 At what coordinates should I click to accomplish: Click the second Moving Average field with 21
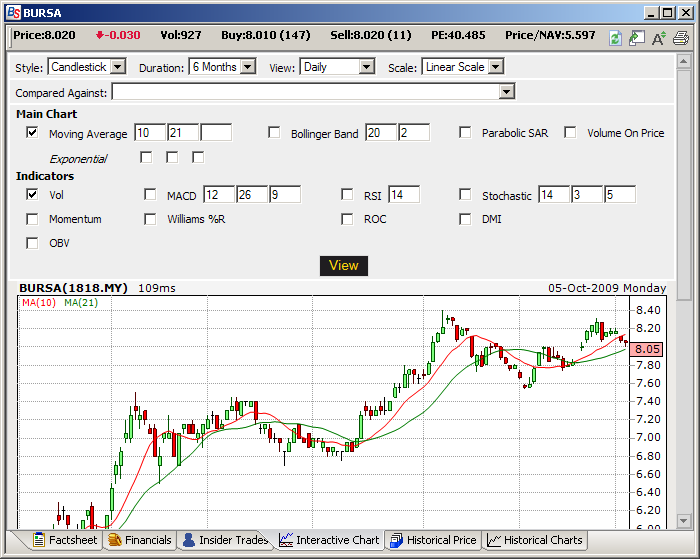tap(183, 133)
